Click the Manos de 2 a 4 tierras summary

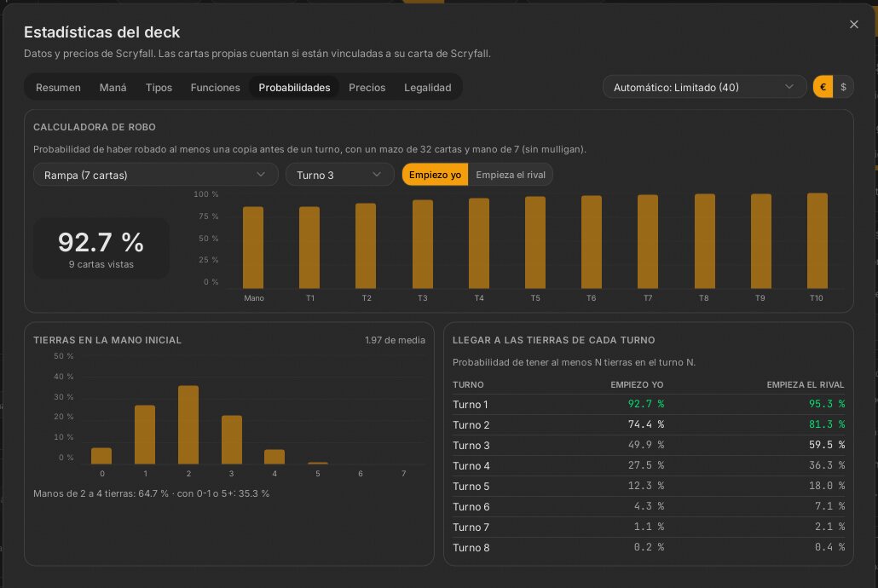151,493
